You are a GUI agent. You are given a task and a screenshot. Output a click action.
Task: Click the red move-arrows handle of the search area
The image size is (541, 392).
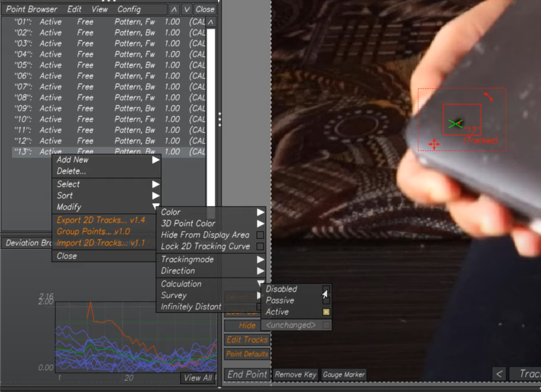point(434,144)
